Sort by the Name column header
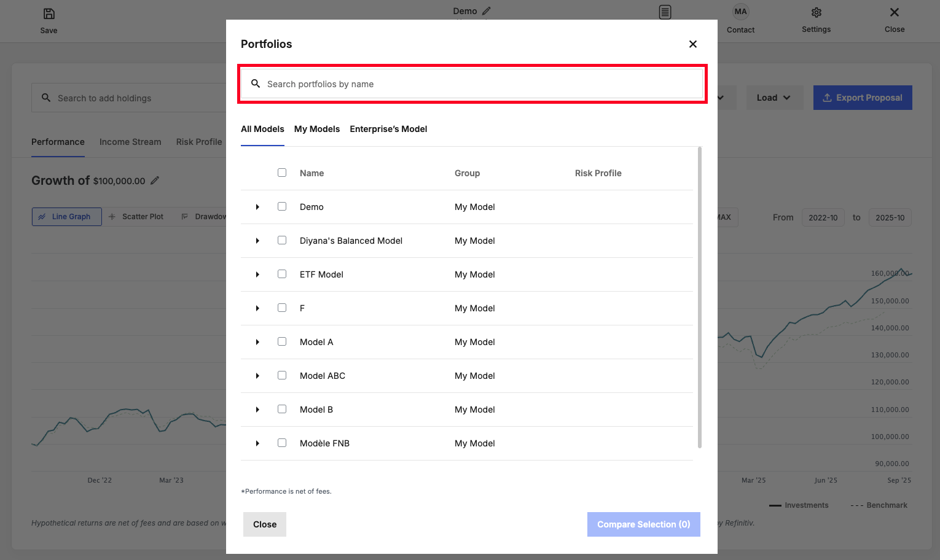Screen dimensions: 940x560 point(311,173)
